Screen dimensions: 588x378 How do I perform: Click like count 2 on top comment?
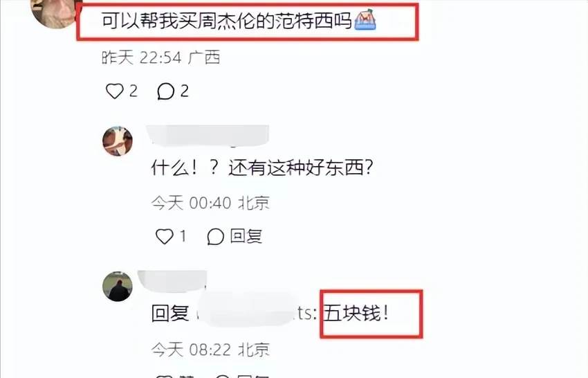coord(133,91)
